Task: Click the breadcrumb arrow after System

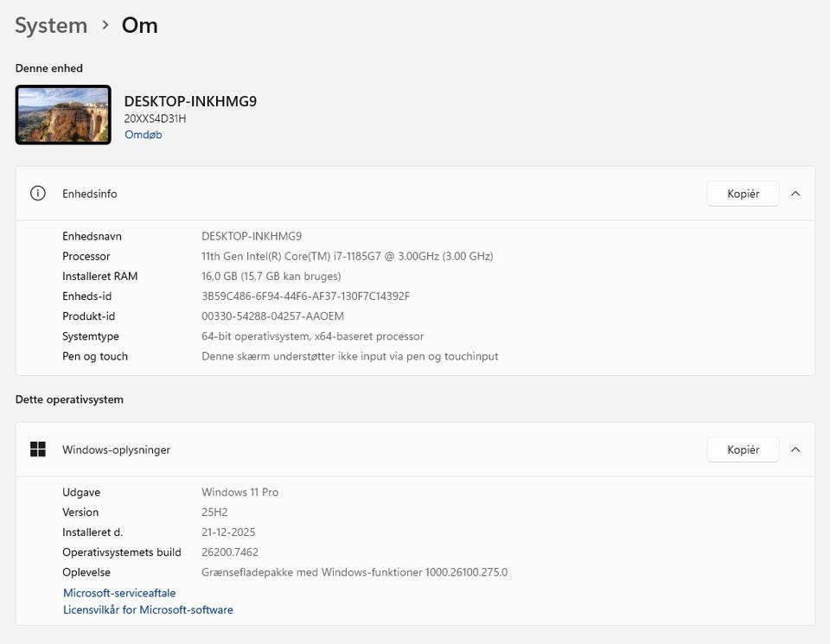Action: point(105,26)
